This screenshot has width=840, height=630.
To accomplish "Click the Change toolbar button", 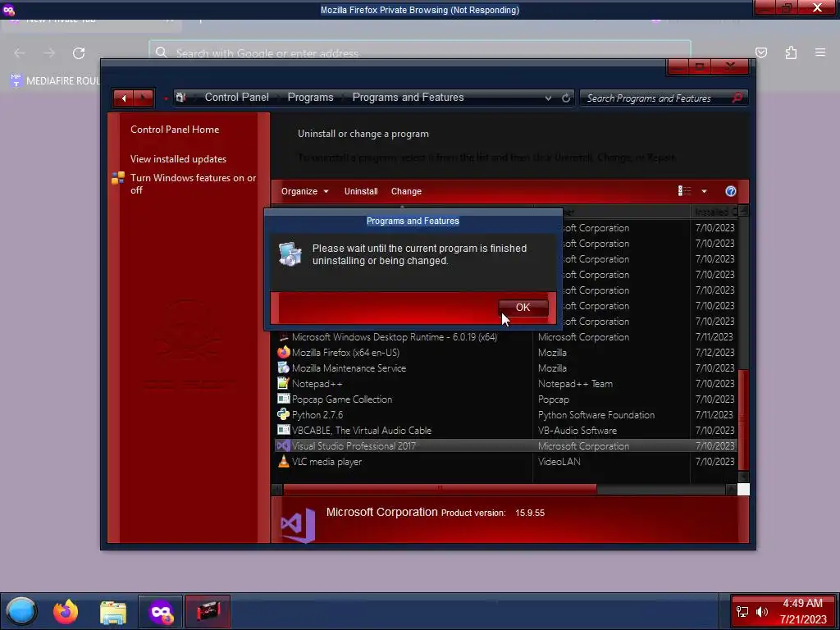I will coord(406,191).
